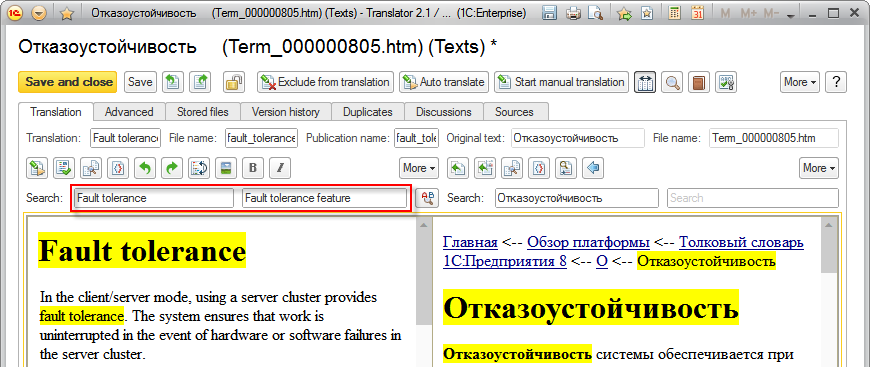This screenshot has width=870, height=367.
Task: Click the refresh document icon left toolbar
Action: 199,168
